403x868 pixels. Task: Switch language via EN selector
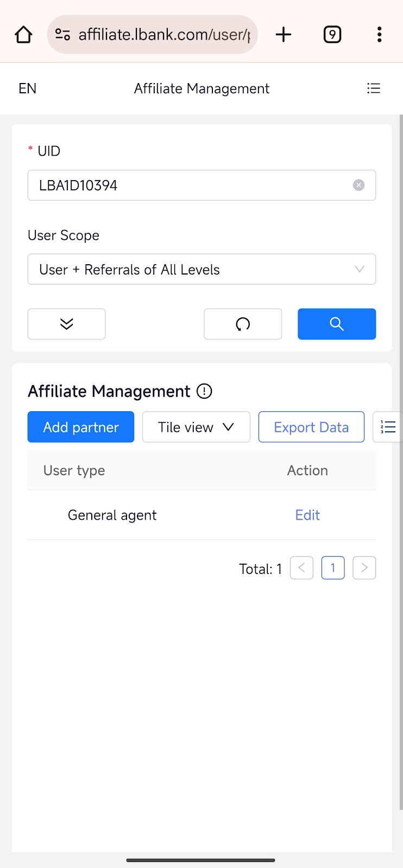point(28,88)
